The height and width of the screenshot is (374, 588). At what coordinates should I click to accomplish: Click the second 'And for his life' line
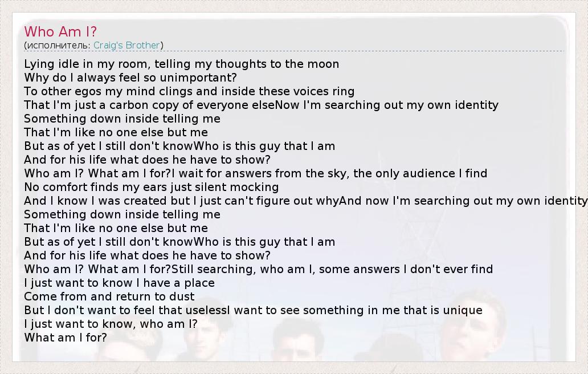point(147,255)
